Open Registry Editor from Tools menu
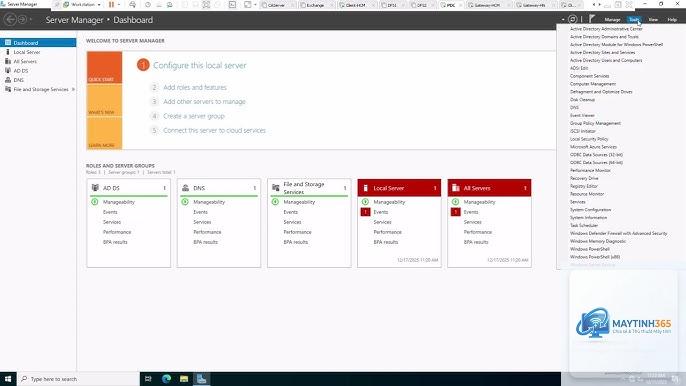Image resolution: width=686 pixels, height=386 pixels. point(584,186)
